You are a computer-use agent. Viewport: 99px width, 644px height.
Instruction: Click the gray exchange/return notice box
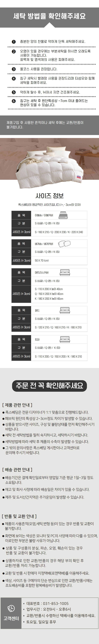(x=49, y=125)
